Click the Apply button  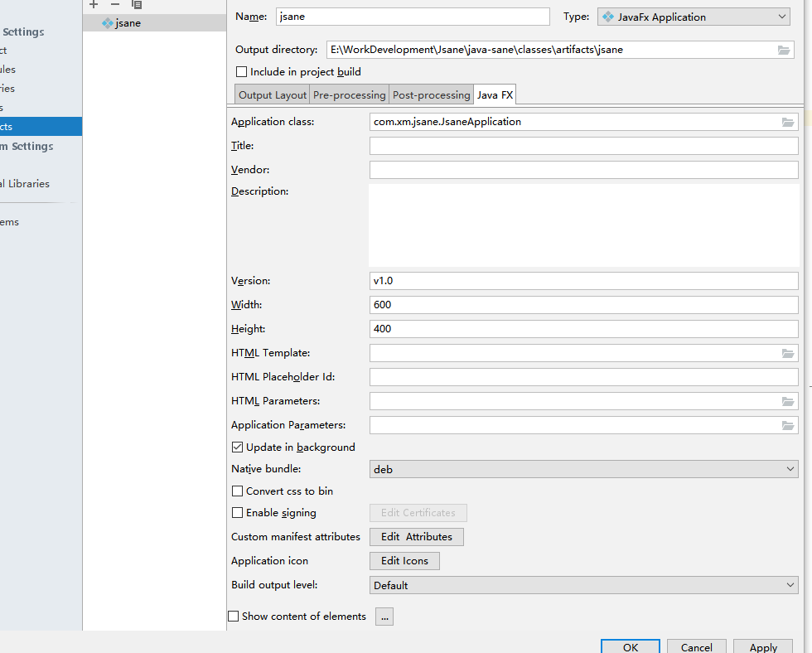click(763, 647)
